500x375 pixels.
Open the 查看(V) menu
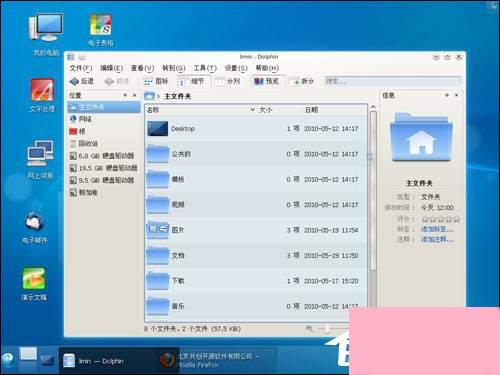[142, 68]
